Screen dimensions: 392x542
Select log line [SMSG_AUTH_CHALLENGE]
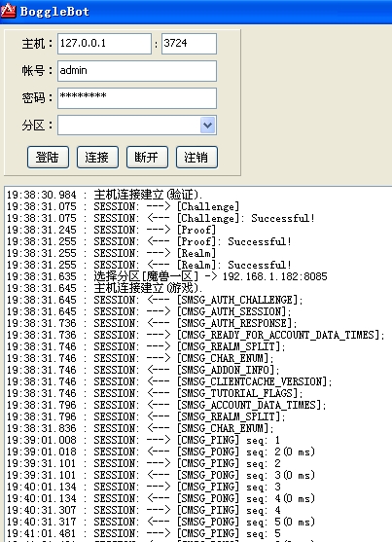pyautogui.click(x=155, y=300)
